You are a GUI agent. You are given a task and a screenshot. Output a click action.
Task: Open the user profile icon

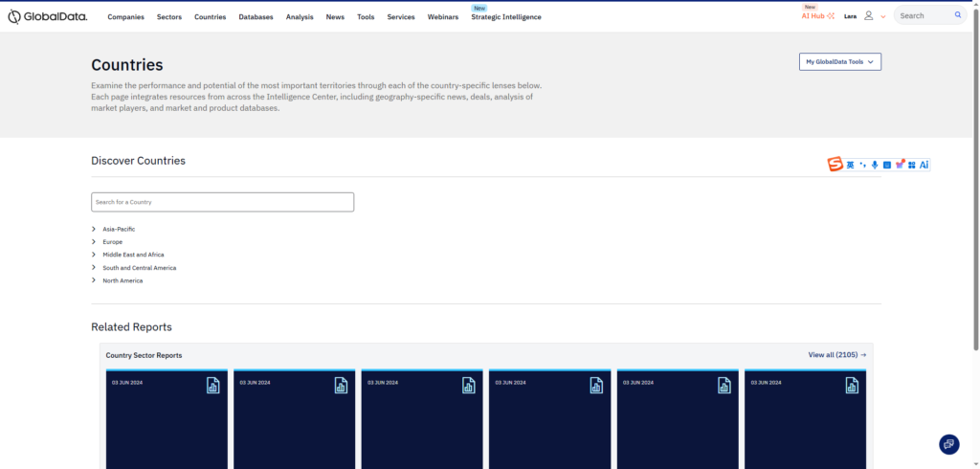click(869, 16)
